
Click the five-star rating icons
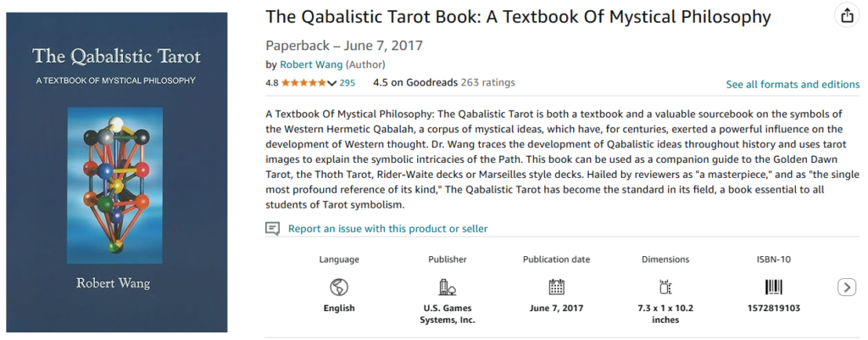point(303,83)
